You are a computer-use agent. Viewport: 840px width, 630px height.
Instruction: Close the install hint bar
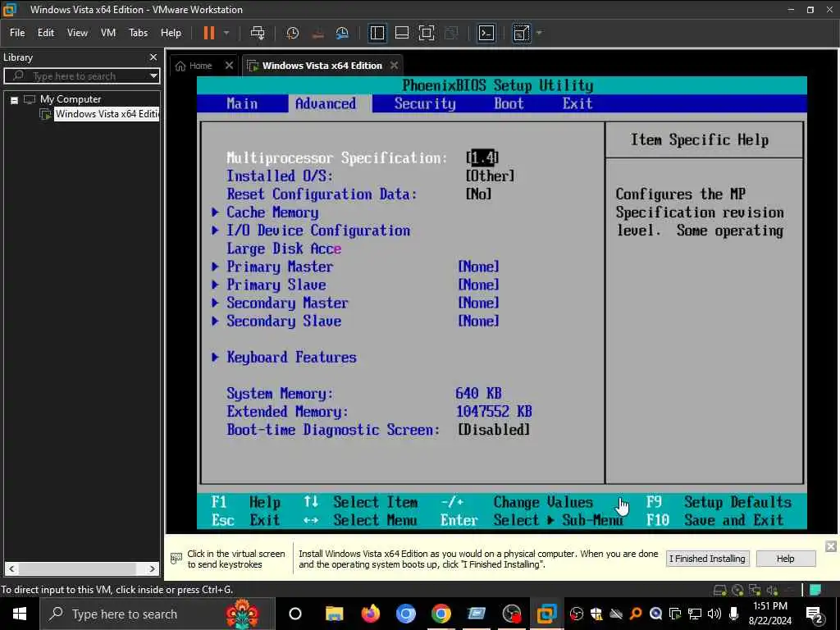[x=831, y=546]
